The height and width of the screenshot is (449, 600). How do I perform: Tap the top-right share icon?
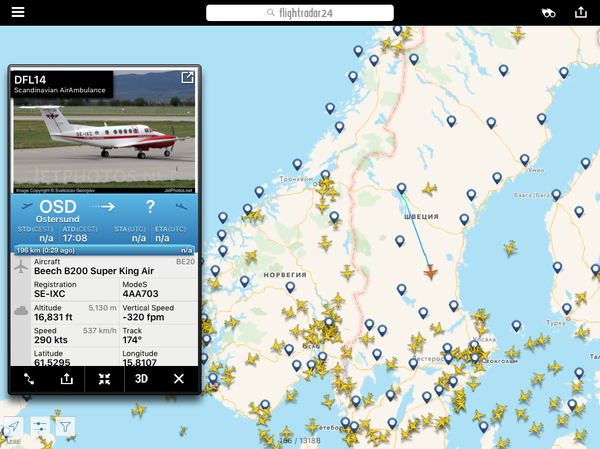tap(581, 12)
